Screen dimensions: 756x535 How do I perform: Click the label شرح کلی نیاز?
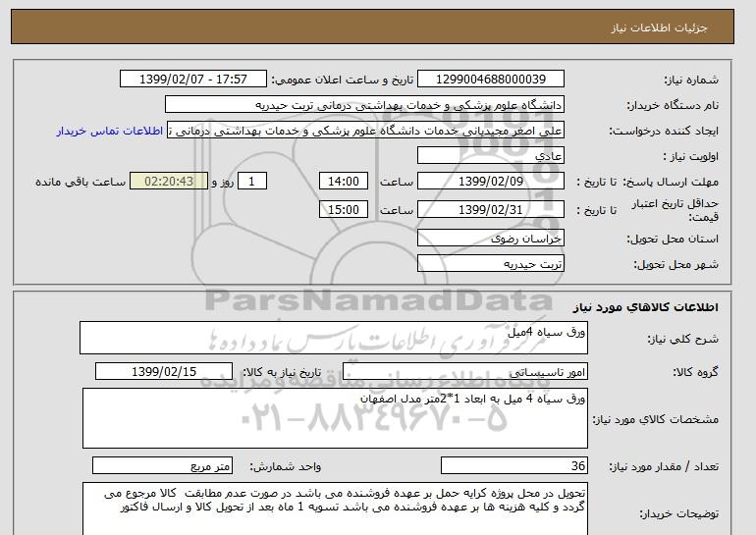coord(682,339)
